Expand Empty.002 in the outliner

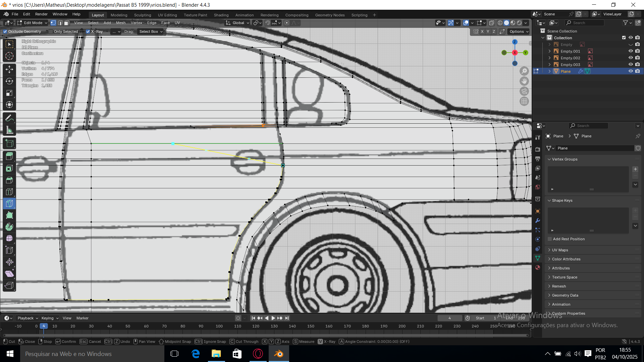(549, 58)
